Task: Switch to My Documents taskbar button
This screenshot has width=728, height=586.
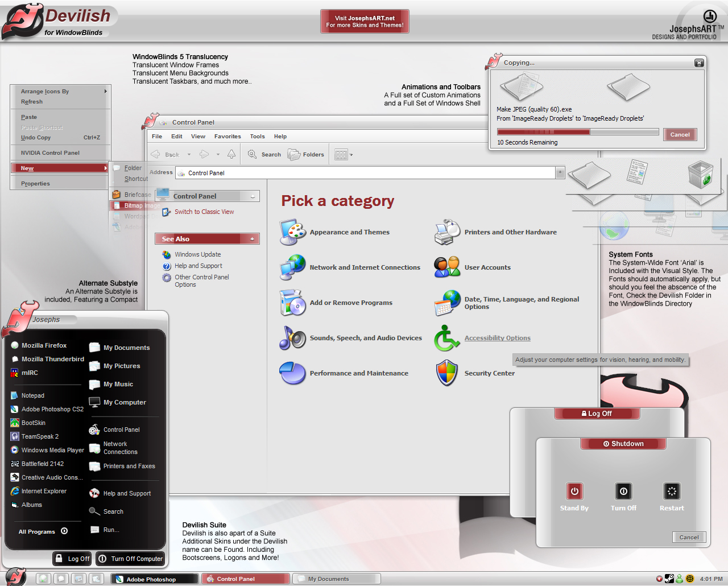Action: 336,579
